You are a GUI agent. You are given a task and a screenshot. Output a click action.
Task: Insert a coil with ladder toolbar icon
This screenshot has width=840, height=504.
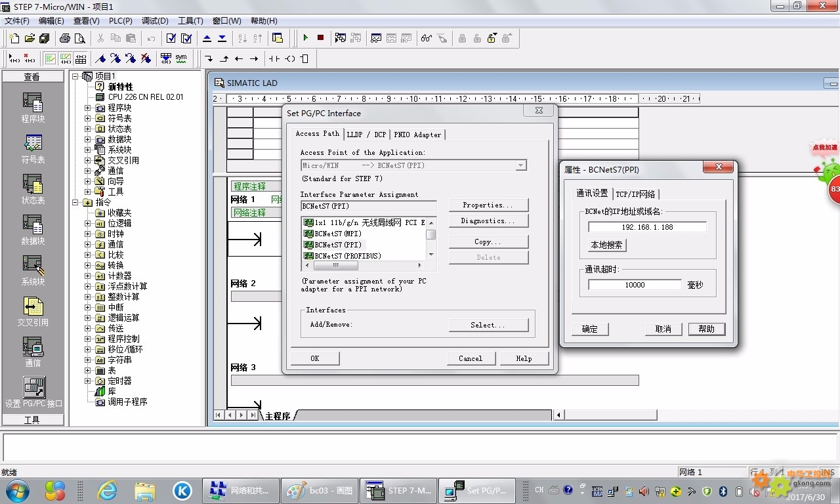pyautogui.click(x=289, y=58)
